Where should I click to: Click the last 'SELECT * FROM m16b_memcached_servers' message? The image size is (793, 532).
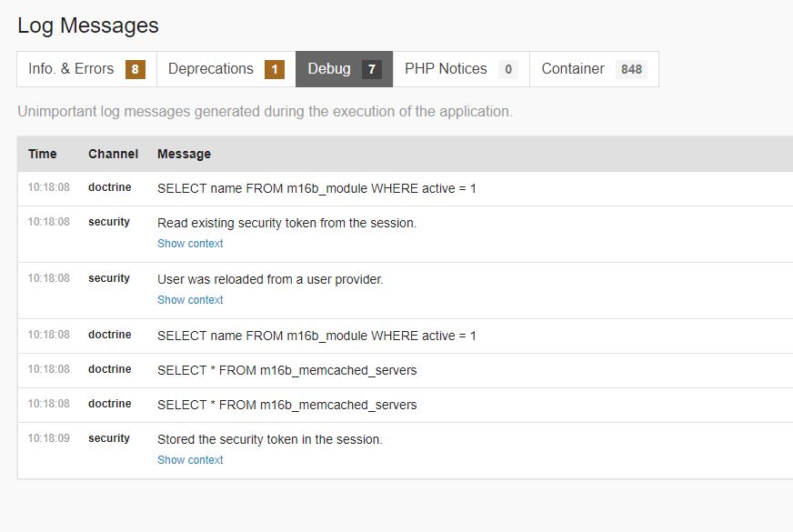click(x=286, y=405)
